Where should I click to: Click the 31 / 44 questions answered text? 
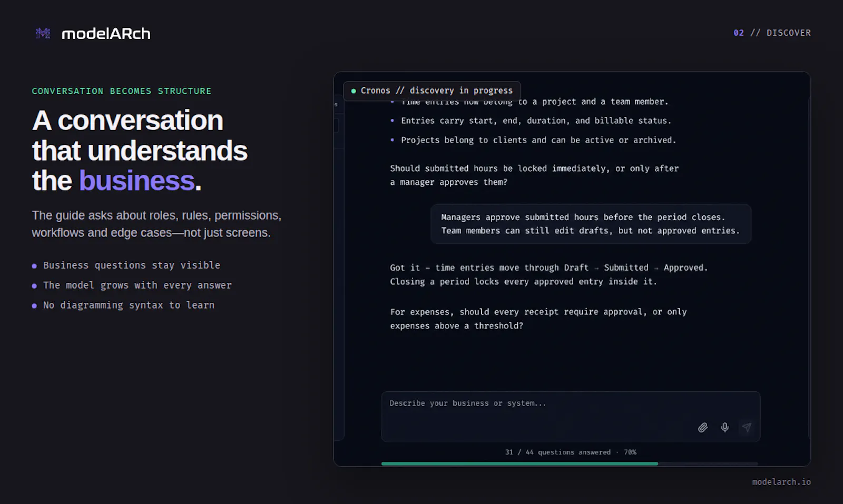click(571, 452)
